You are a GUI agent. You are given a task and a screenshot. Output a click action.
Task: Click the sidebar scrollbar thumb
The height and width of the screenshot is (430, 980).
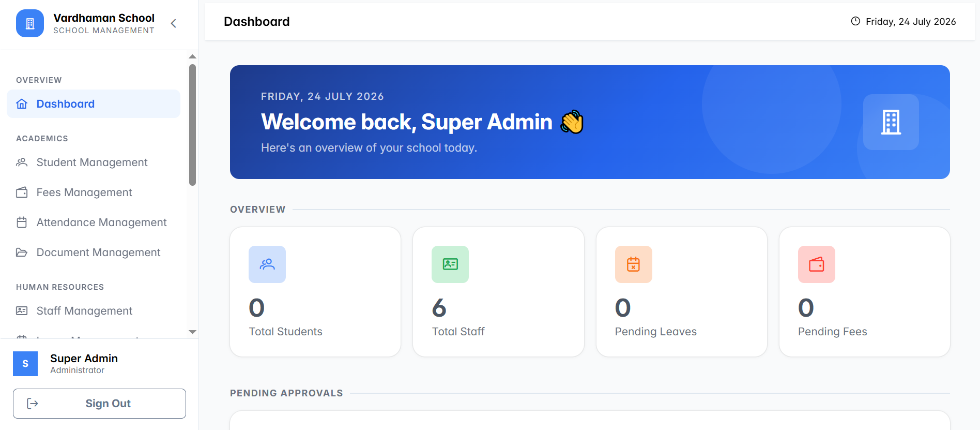tap(192, 125)
